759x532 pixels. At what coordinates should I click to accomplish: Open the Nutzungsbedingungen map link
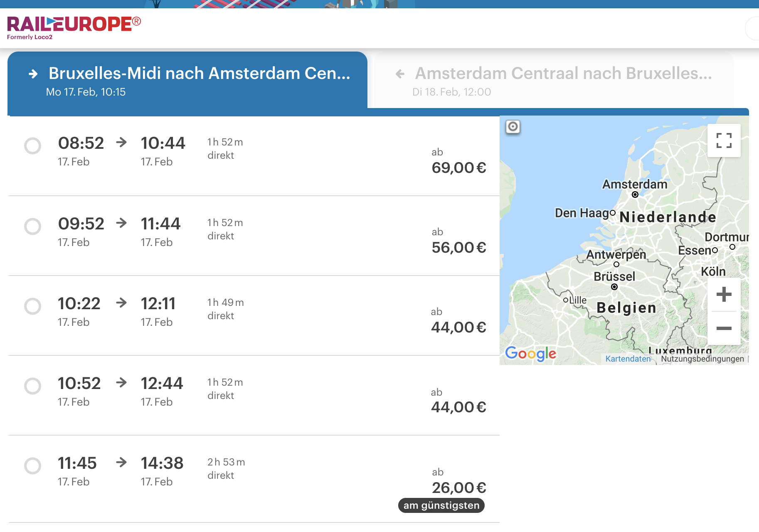(x=702, y=359)
